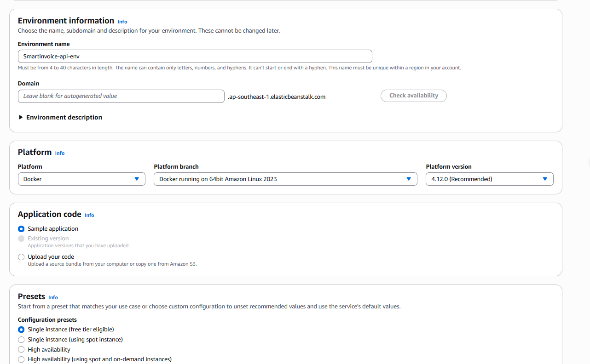
Task: Select the High availability preset
Action: 21,350
